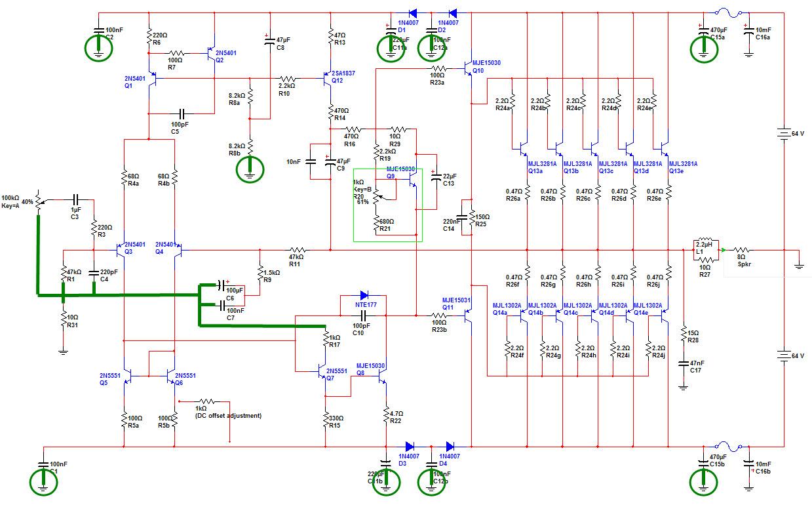The image size is (812, 505).
Task: Select the "R31" 10Ω resistor label
Action: tap(73, 325)
